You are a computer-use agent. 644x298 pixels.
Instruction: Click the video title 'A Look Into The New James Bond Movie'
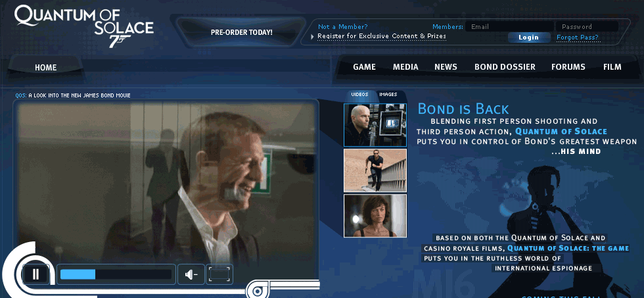pos(80,95)
